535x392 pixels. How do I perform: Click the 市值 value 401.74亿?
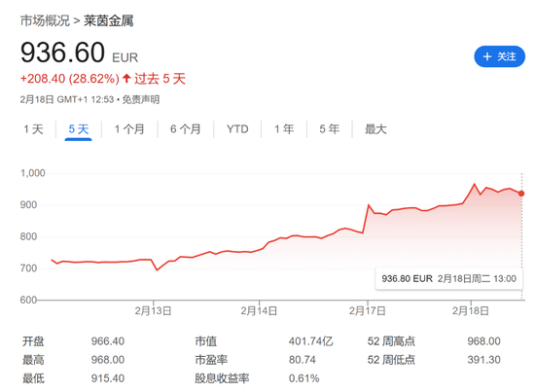tap(311, 341)
